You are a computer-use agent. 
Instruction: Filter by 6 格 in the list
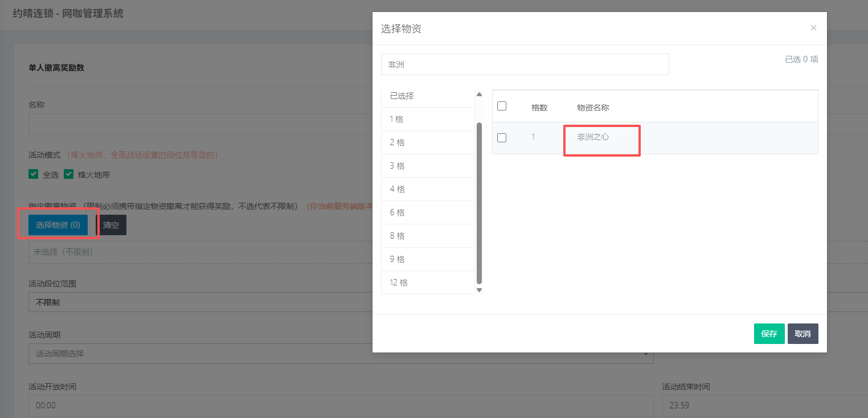coord(428,213)
